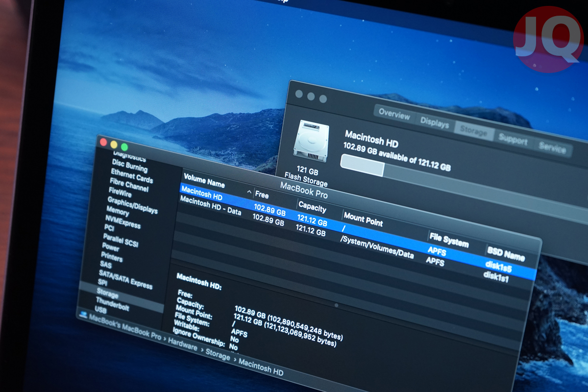Select the highlighted Storage sidebar item
588x392 pixels.
coord(122,297)
